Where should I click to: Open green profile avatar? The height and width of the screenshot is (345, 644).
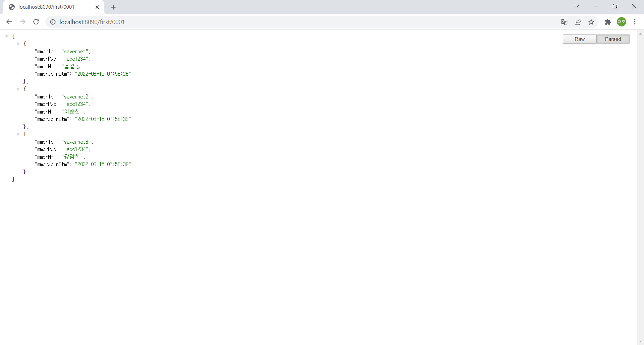(622, 22)
